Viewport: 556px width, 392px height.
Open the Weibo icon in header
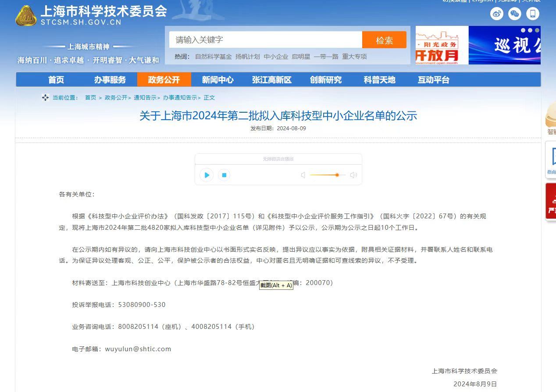tap(497, 14)
